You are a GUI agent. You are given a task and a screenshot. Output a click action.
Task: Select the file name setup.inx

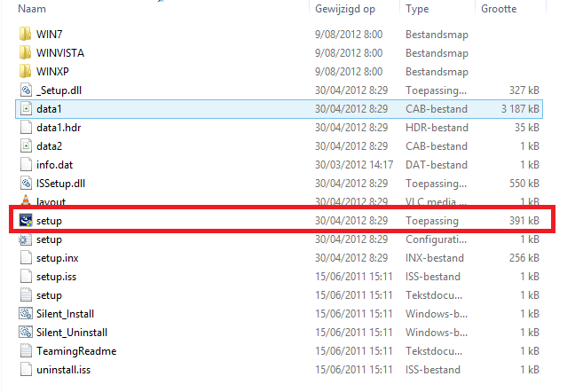(x=57, y=258)
